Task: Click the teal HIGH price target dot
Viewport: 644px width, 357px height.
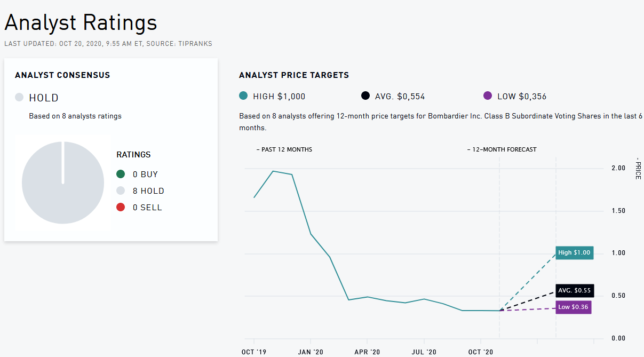Action: [244, 96]
